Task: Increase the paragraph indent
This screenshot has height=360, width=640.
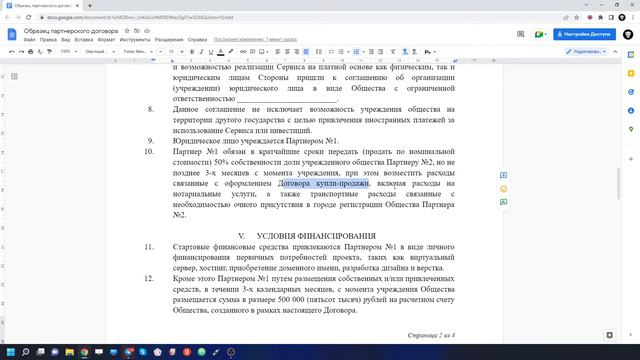Action: point(380,52)
